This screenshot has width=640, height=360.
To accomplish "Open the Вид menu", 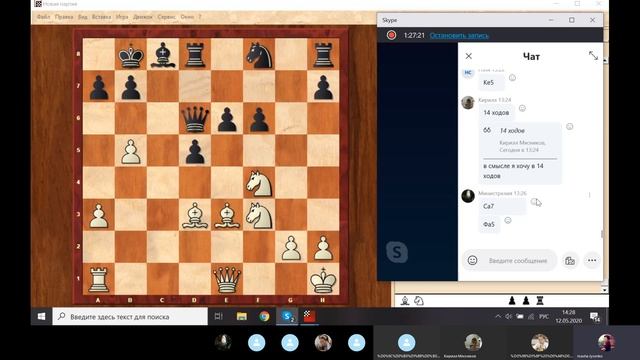I will click(82, 17).
